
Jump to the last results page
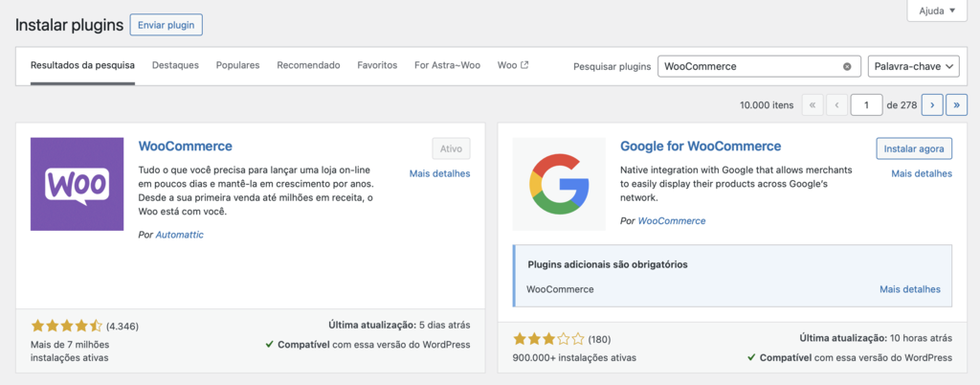[x=956, y=105]
